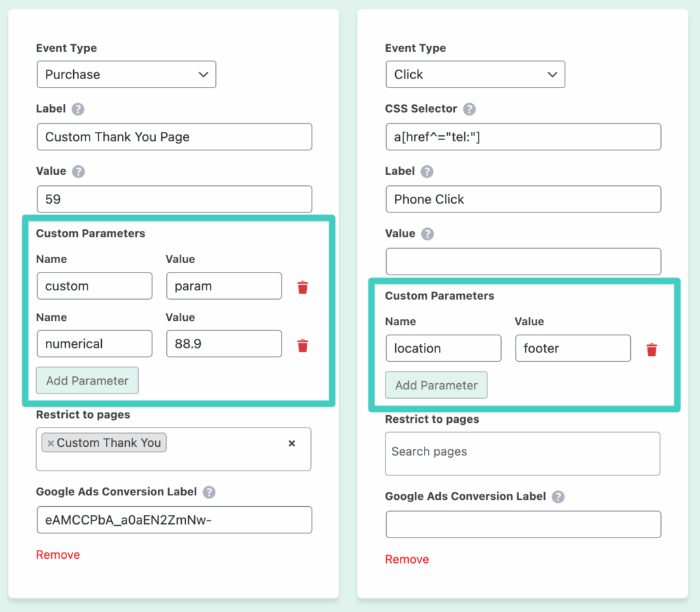
Task: Delete the location parameter via its trash icon
Action: [x=652, y=349]
